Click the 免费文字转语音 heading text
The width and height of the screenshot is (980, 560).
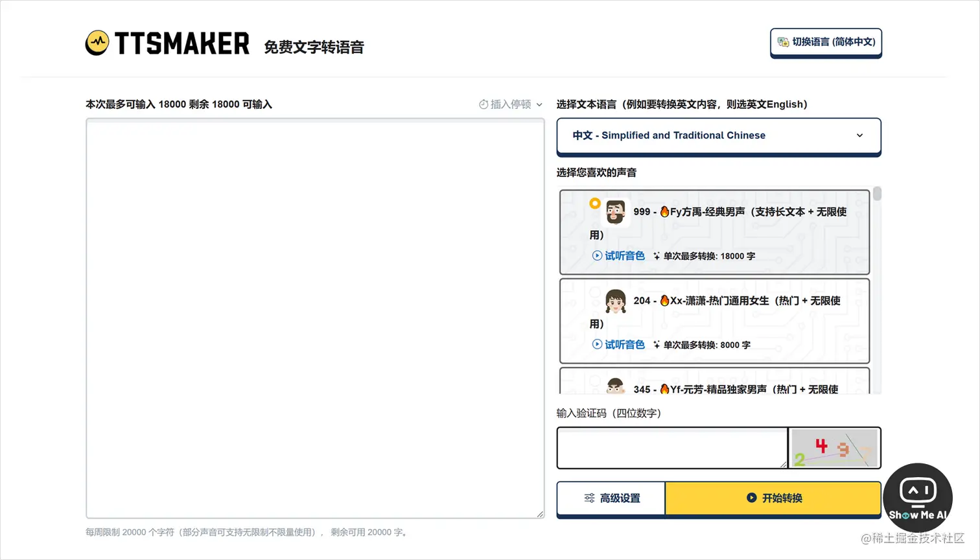tap(314, 47)
